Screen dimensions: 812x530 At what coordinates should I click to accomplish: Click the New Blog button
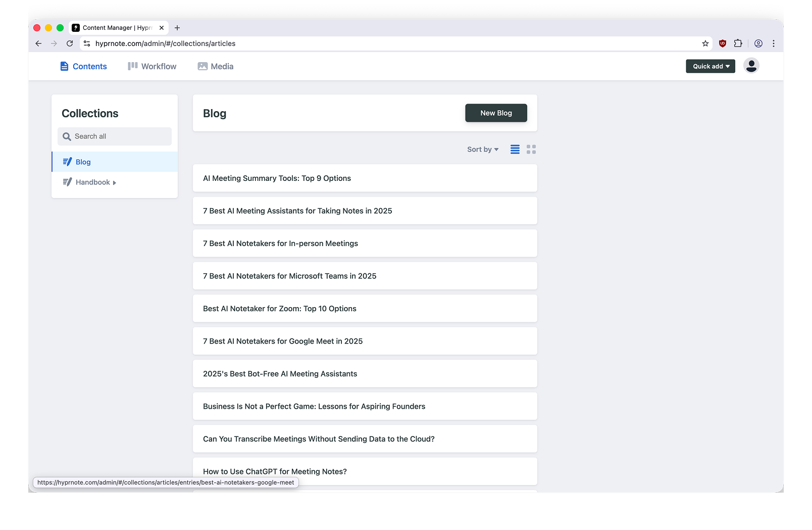click(495, 113)
